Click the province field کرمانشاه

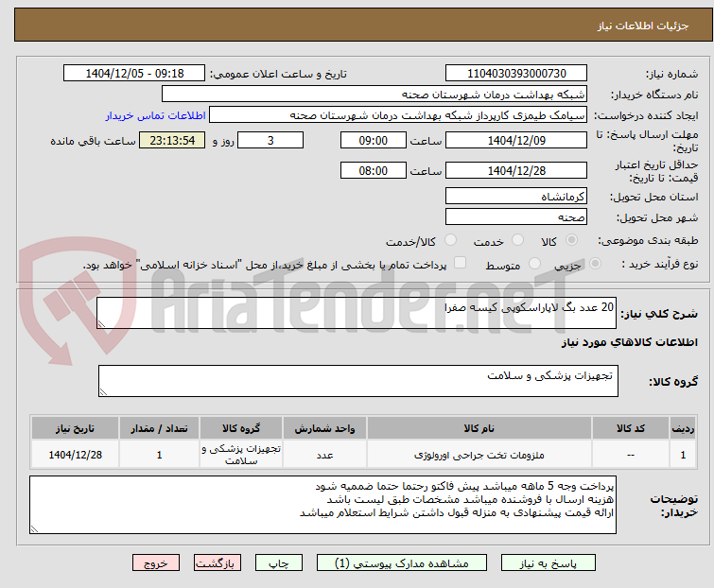coord(516,196)
